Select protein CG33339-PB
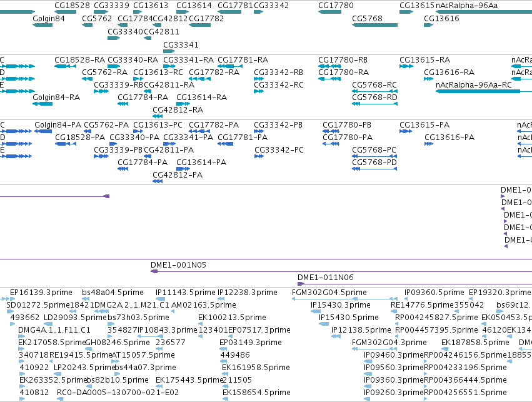The height and width of the screenshot is (402, 532). [x=118, y=150]
